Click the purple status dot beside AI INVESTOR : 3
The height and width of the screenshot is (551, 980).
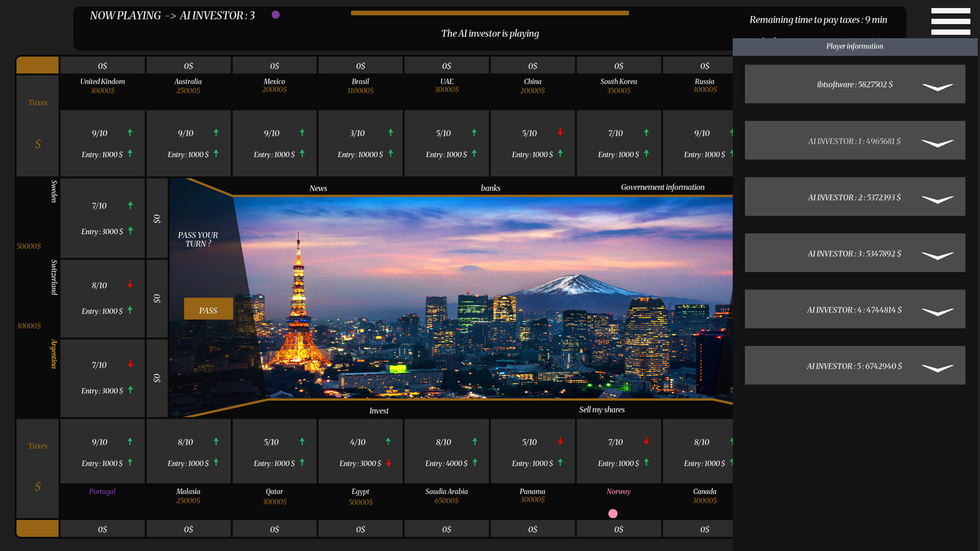tap(276, 15)
